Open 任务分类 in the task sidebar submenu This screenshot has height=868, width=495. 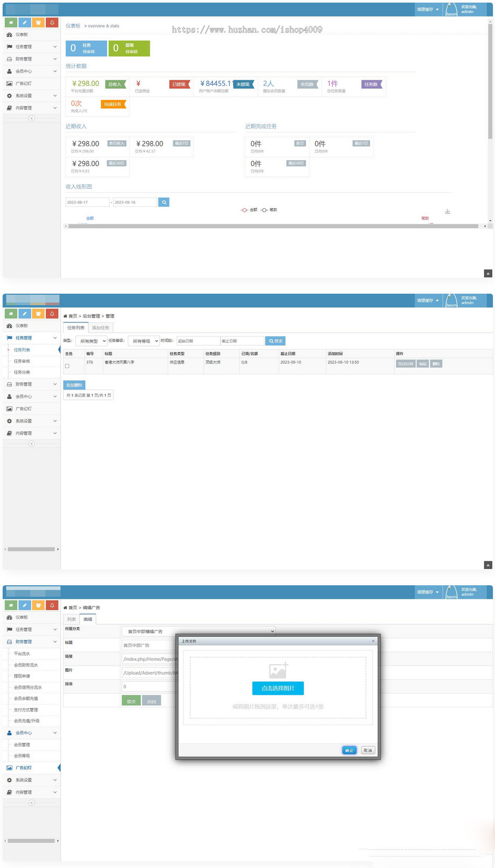[x=22, y=372]
